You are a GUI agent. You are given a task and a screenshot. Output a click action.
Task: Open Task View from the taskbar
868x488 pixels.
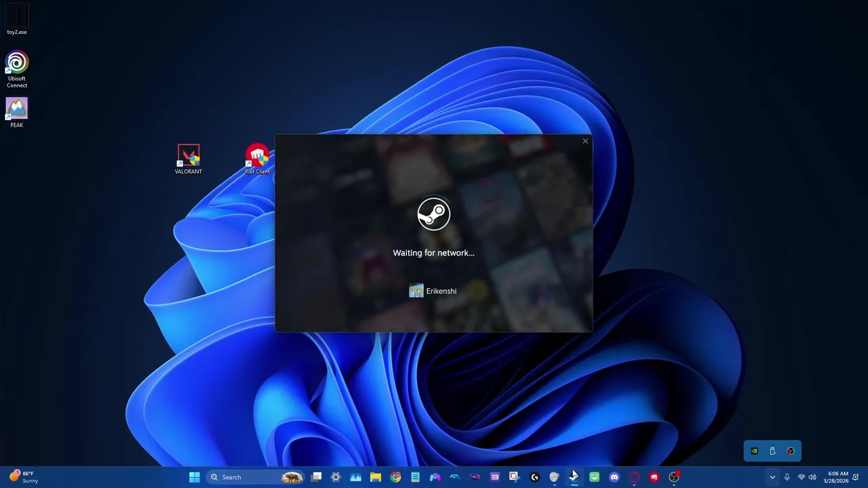pos(316,477)
